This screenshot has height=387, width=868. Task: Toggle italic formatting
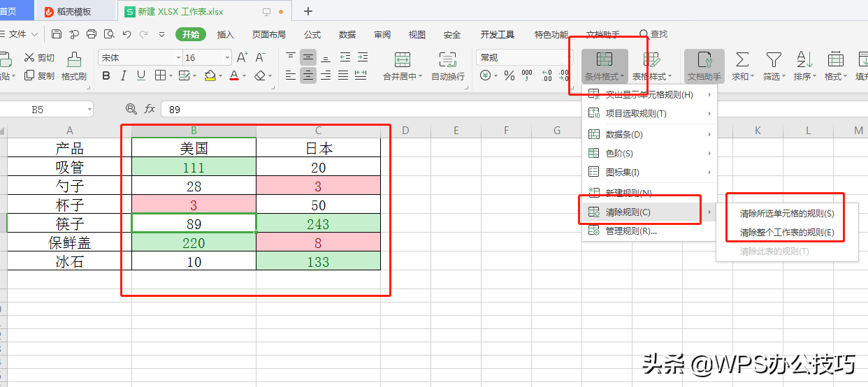pos(124,75)
